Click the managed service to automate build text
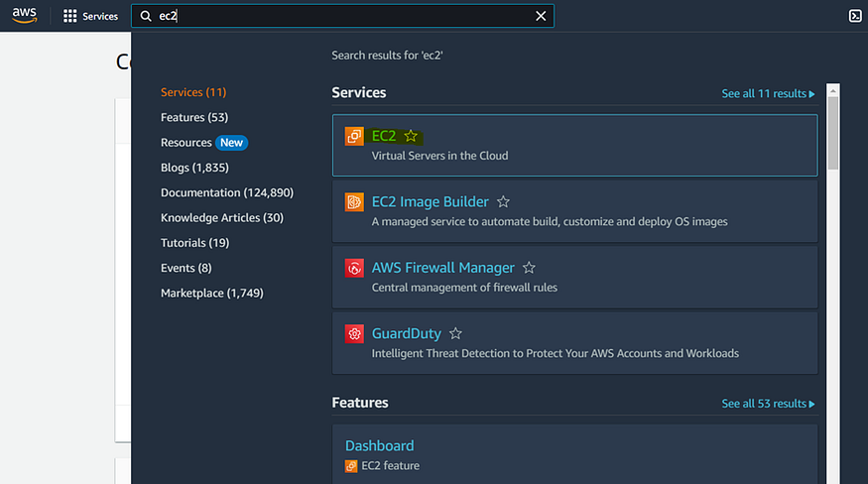This screenshot has width=868, height=484. point(550,221)
